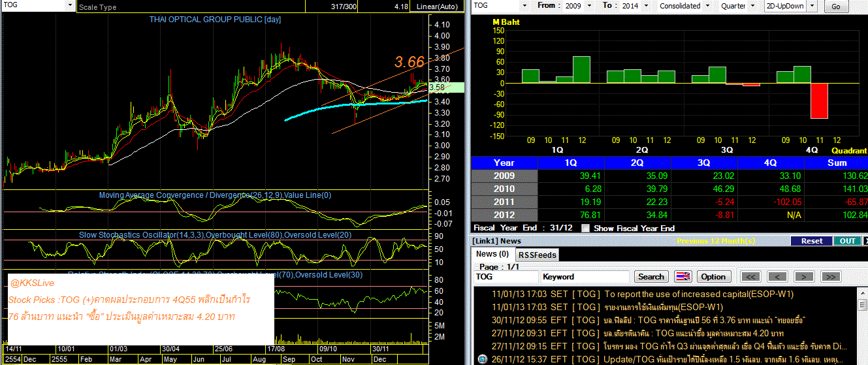
Task: Click the 2Q column header
Action: click(x=637, y=163)
